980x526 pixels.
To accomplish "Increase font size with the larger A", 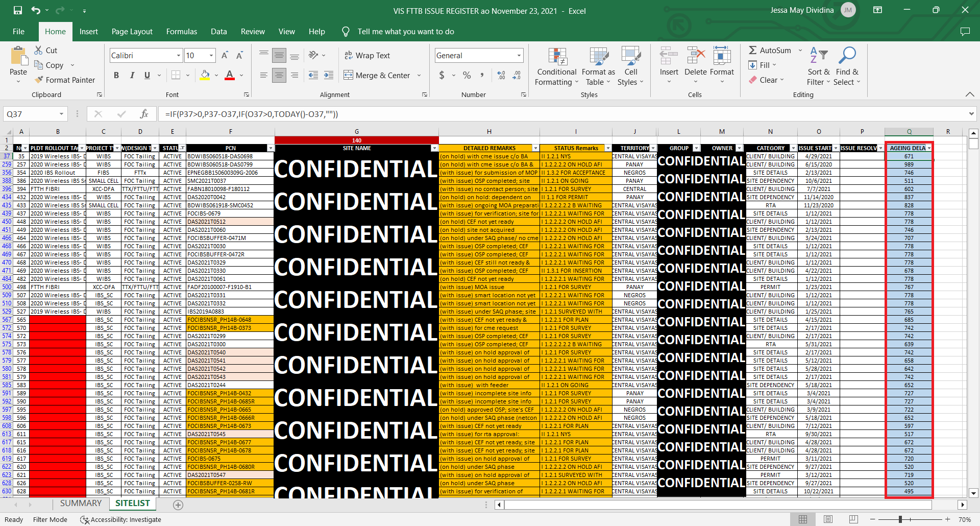I will [x=225, y=55].
